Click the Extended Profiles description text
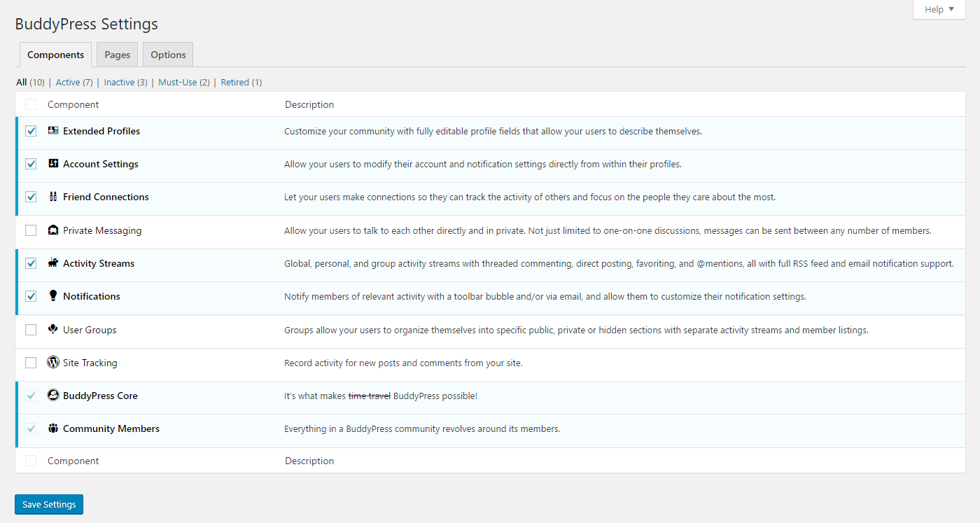The height and width of the screenshot is (523, 980). pyautogui.click(x=493, y=131)
